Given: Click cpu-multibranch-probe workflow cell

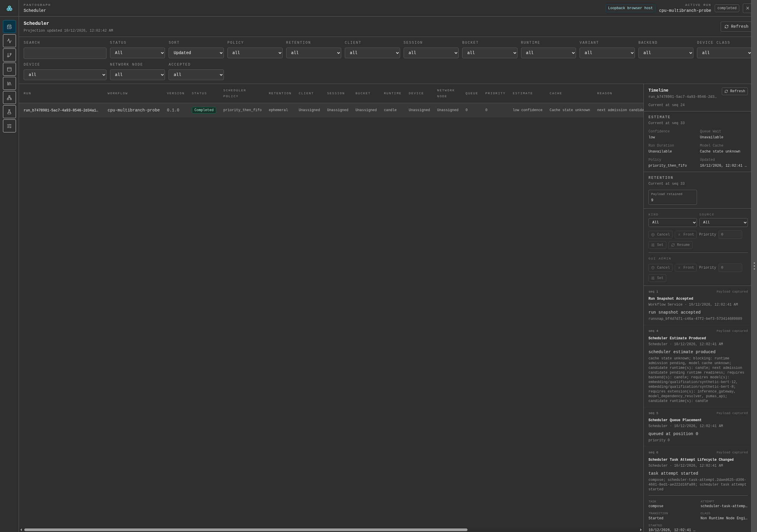Looking at the screenshot, I should [x=134, y=110].
